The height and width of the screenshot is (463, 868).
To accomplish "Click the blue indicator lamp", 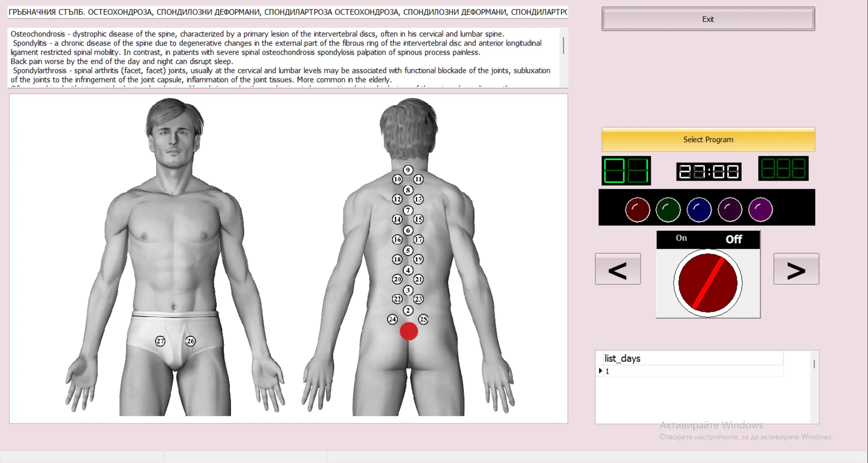I will [699, 210].
